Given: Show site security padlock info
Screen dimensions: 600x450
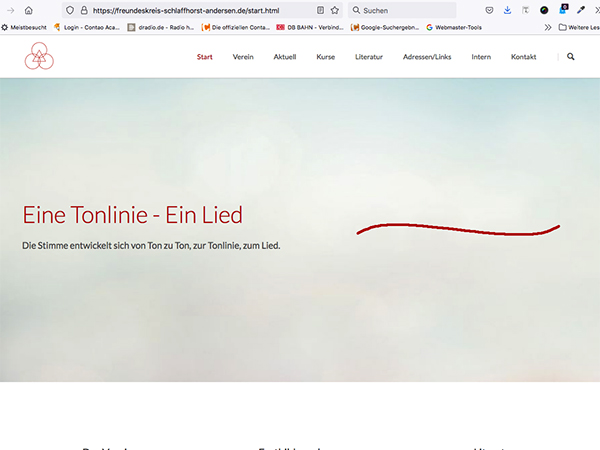Looking at the screenshot, I should (84, 10).
